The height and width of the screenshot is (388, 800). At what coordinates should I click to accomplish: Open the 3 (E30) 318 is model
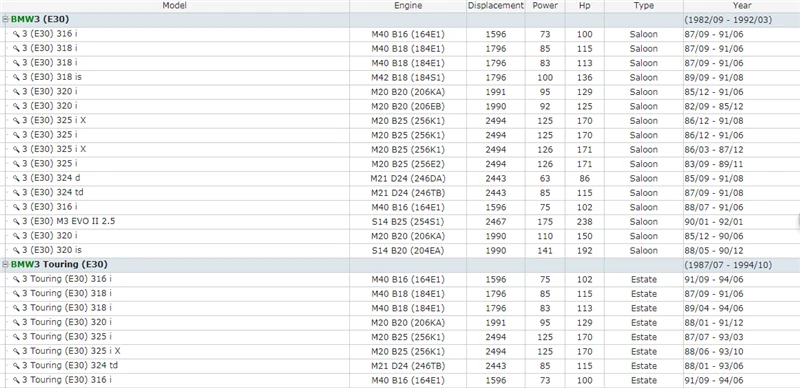pyautogui.click(x=52, y=78)
